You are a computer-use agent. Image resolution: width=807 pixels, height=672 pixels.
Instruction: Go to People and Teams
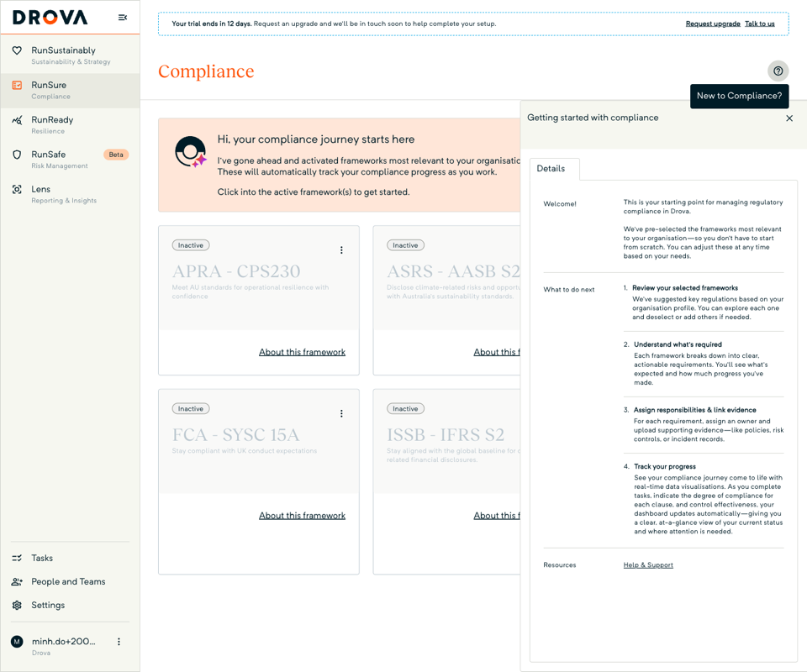(x=70, y=581)
